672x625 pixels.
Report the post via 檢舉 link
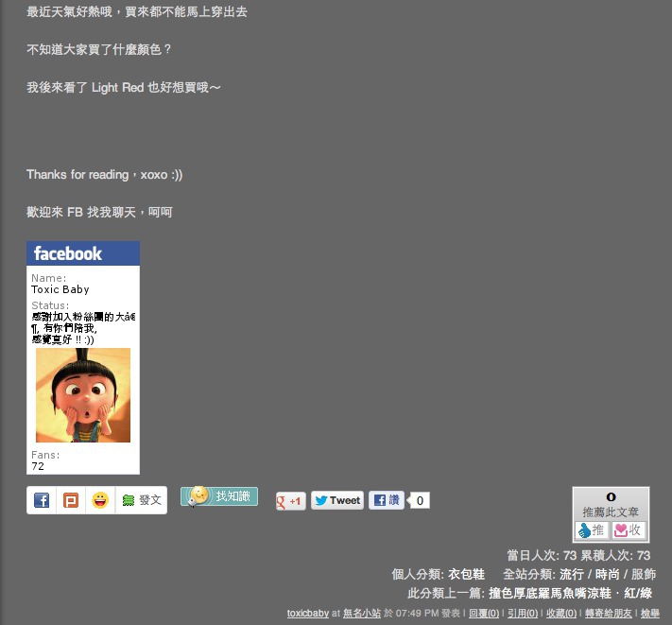pyautogui.click(x=650, y=614)
